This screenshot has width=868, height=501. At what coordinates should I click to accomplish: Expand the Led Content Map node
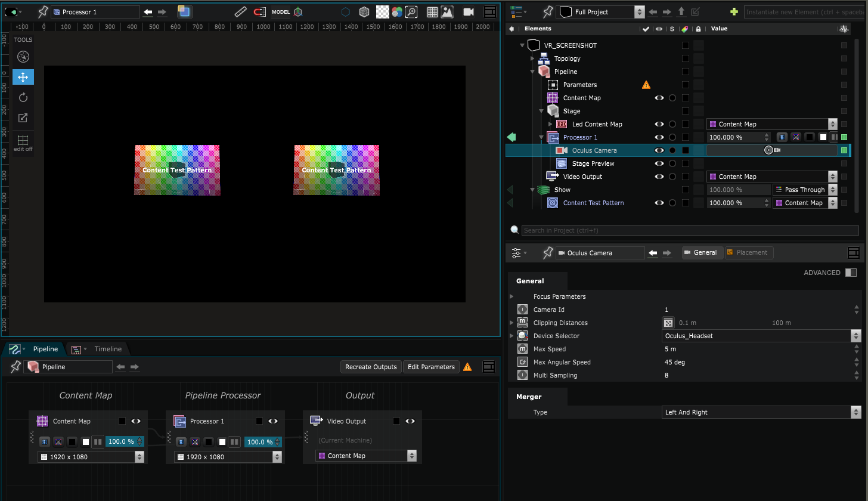point(550,124)
